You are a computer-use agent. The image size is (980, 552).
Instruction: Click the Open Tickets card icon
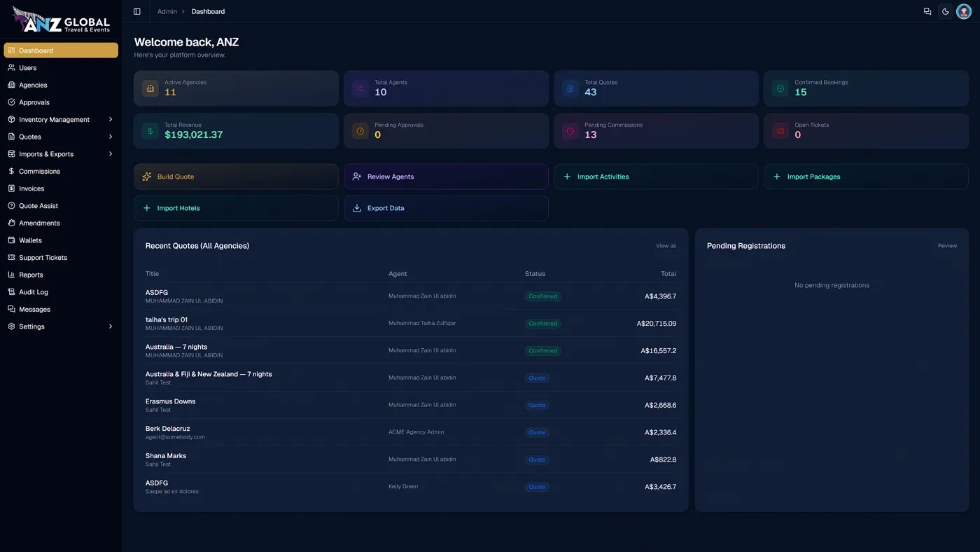point(780,131)
